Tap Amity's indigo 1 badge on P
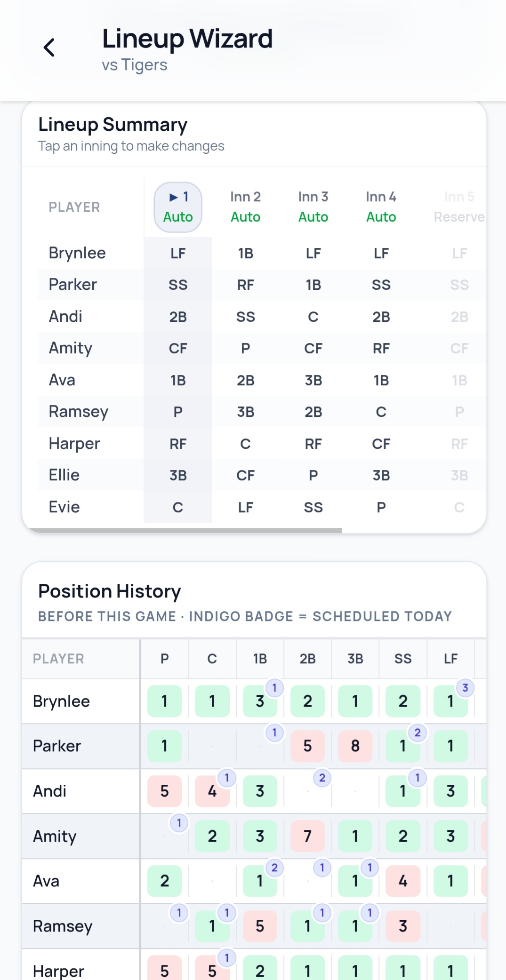This screenshot has width=506, height=980. pyautogui.click(x=179, y=823)
